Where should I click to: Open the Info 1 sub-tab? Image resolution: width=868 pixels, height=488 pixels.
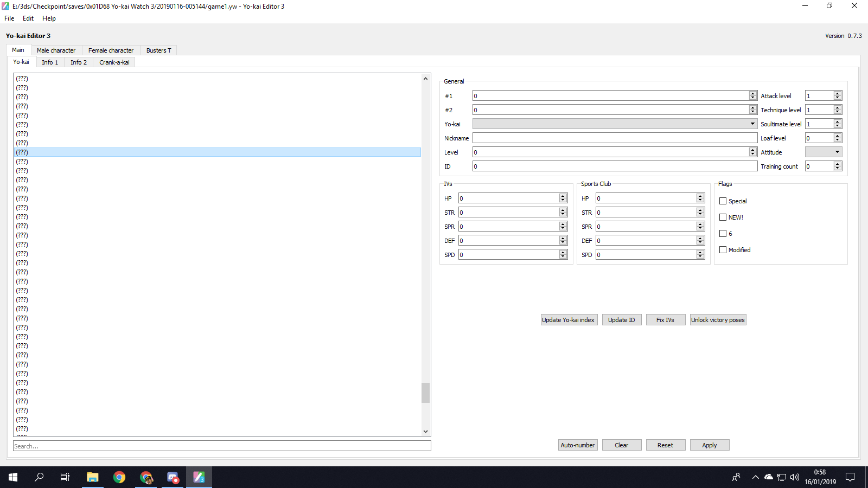(50, 62)
